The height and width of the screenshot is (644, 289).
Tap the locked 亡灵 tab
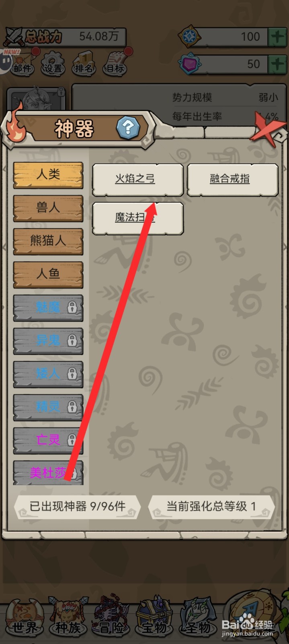pyautogui.click(x=48, y=440)
